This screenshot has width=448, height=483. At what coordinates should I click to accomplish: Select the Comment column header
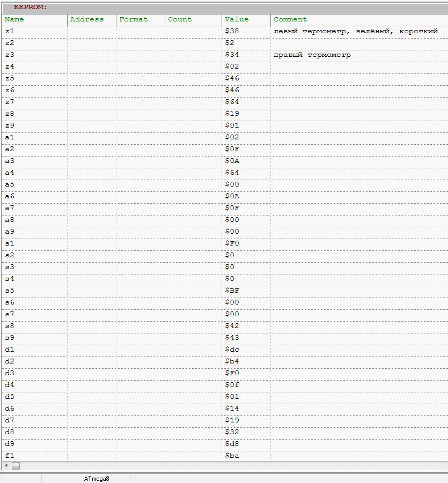click(x=290, y=19)
